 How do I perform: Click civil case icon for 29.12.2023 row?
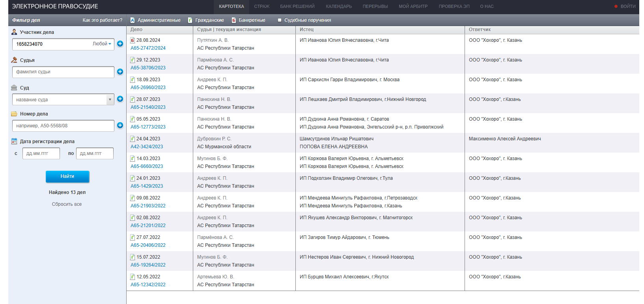[133, 60]
